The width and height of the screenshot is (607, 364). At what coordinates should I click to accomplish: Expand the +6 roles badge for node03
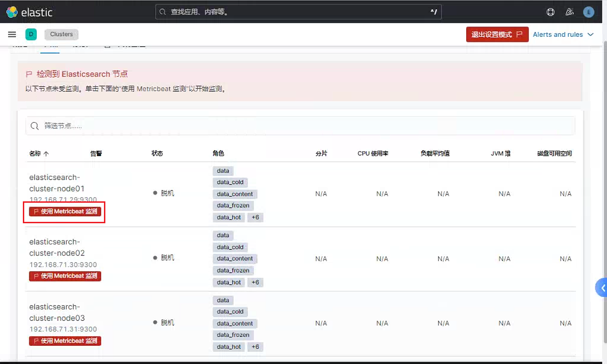(255, 347)
